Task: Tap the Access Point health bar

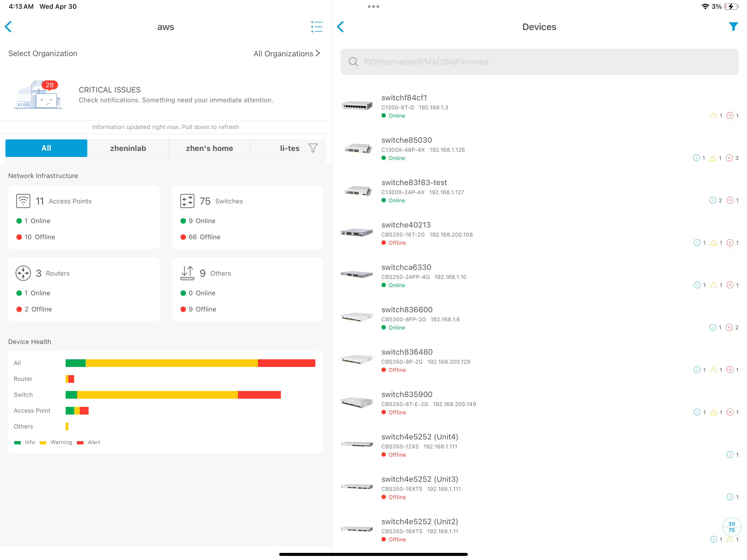Action: tap(77, 411)
